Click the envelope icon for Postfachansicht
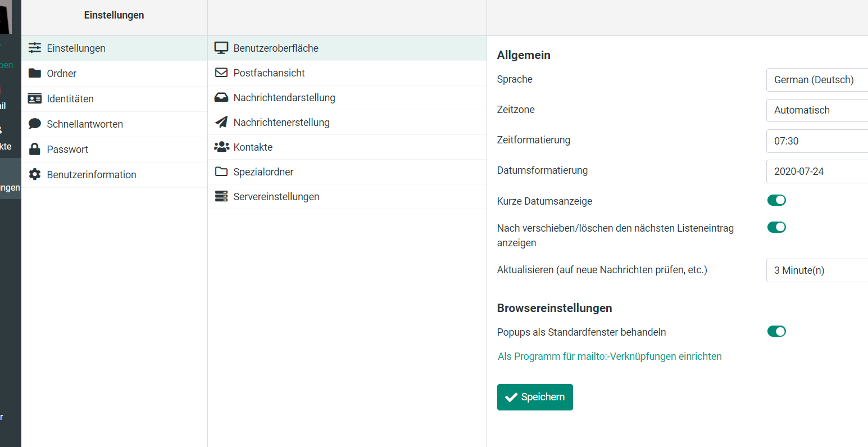This screenshot has width=868, height=447. tap(221, 73)
